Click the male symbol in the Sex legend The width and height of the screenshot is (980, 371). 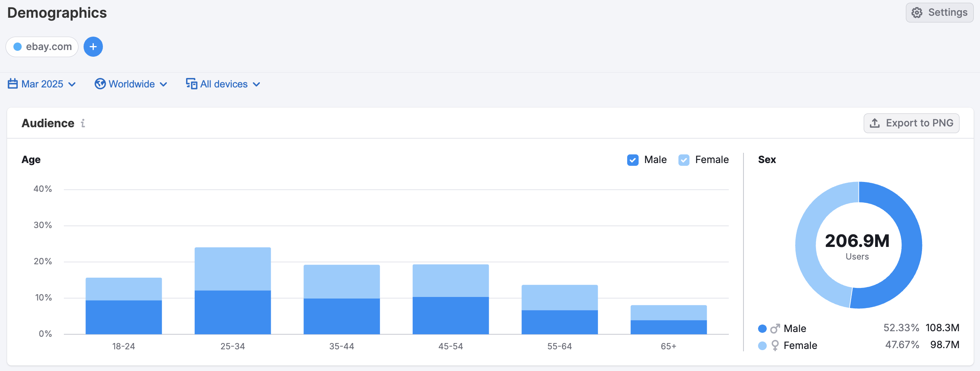776,328
